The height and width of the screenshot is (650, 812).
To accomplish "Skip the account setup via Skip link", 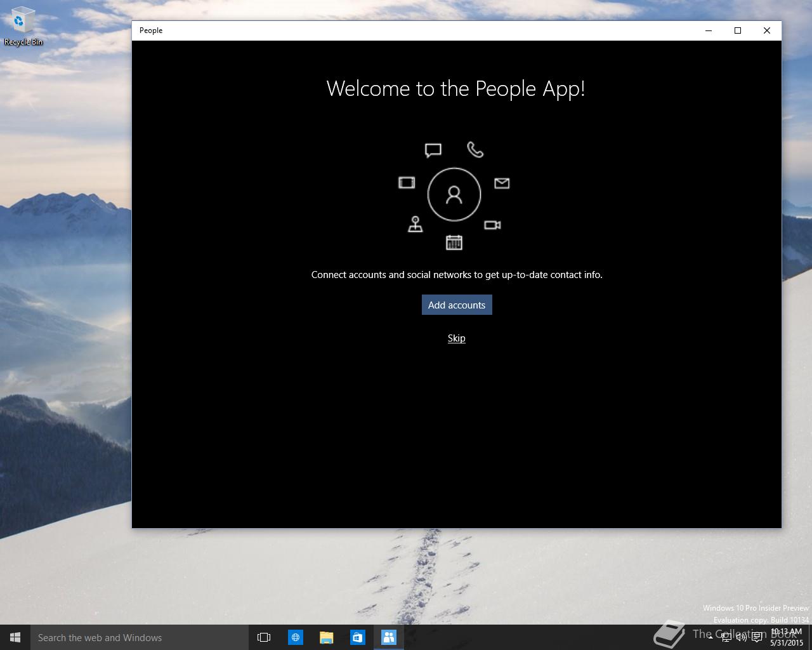I will (x=457, y=338).
